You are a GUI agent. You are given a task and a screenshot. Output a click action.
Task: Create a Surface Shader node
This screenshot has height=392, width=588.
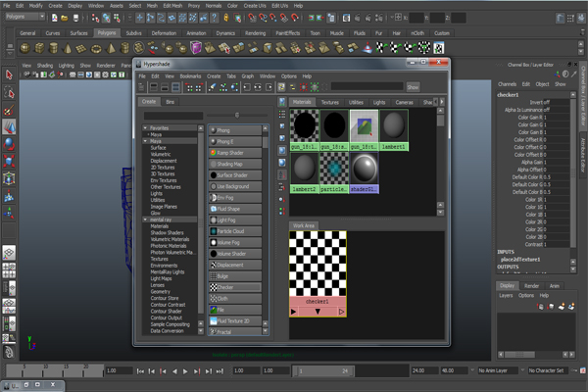(x=235, y=175)
